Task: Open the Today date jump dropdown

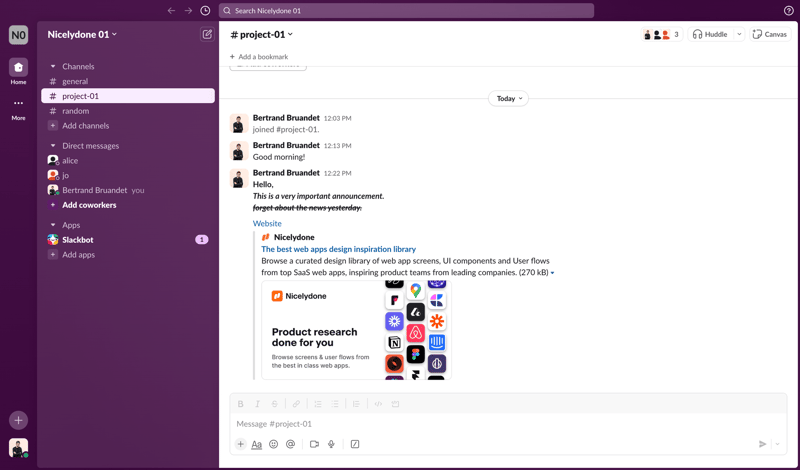Action: tap(509, 98)
